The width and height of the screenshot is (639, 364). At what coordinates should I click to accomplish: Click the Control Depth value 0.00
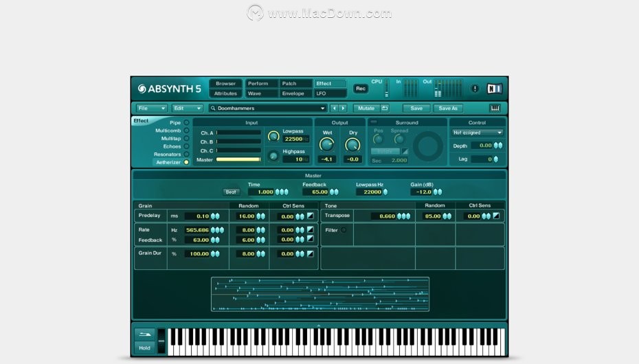(482, 146)
